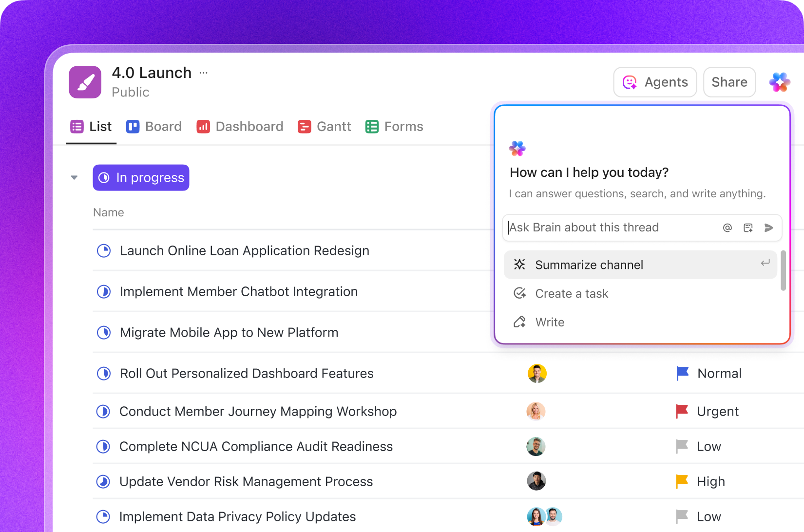The width and height of the screenshot is (804, 532).
Task: Click the blue Normal priority flag
Action: tap(682, 374)
